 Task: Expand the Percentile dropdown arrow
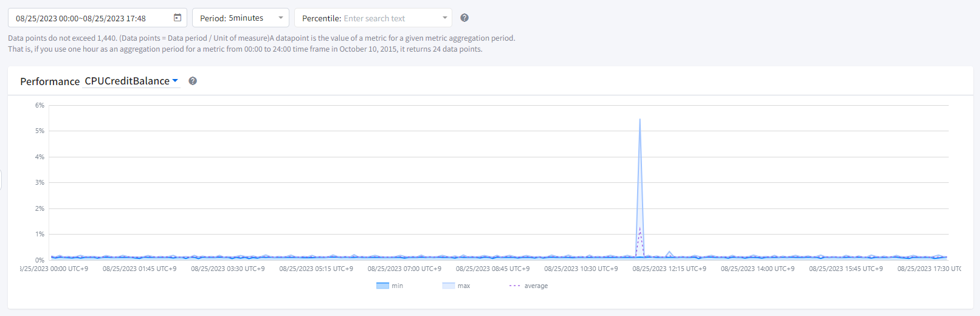445,18
